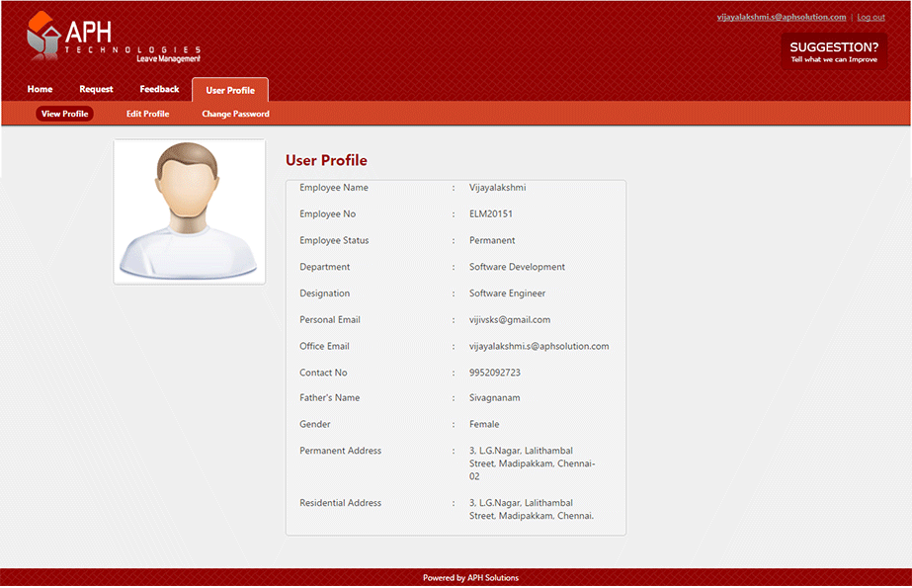Click the account email link in header
This screenshot has height=588, width=912.
781,17
